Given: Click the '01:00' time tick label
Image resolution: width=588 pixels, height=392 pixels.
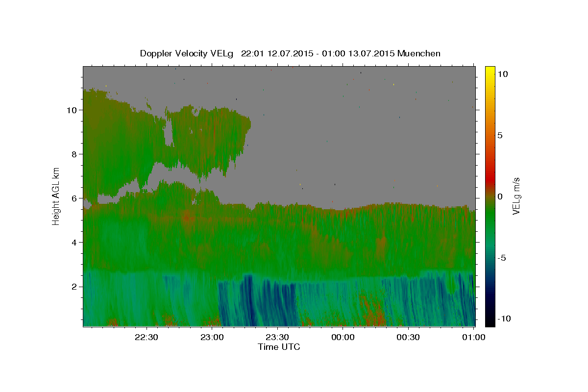Looking at the screenshot, I should click(474, 337).
